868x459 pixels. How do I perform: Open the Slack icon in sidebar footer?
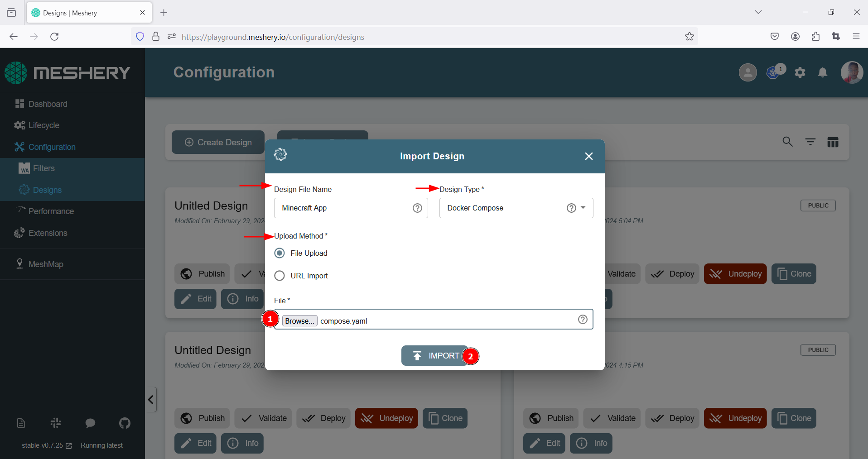coord(56,423)
